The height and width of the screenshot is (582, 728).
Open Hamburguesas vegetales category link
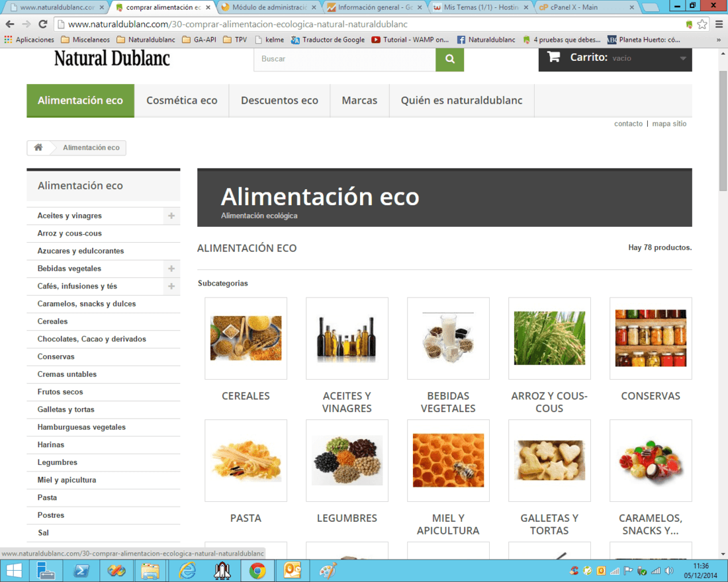[81, 427]
